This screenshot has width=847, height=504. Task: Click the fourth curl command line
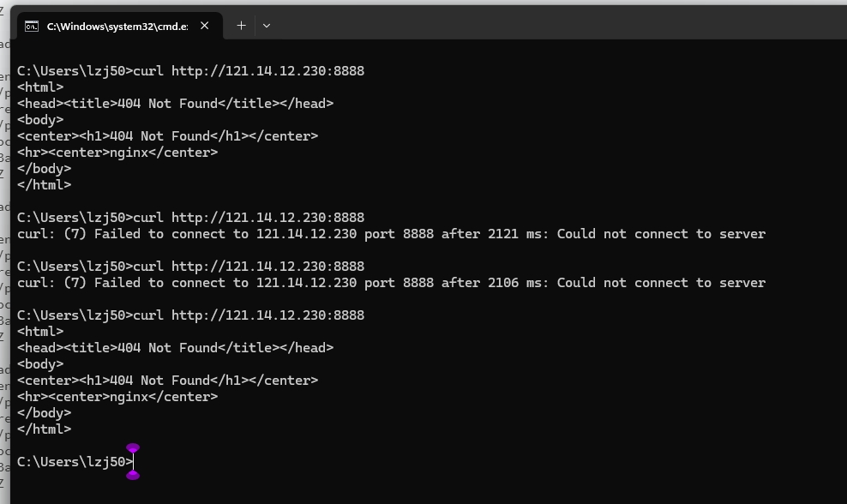pyautogui.click(x=190, y=315)
